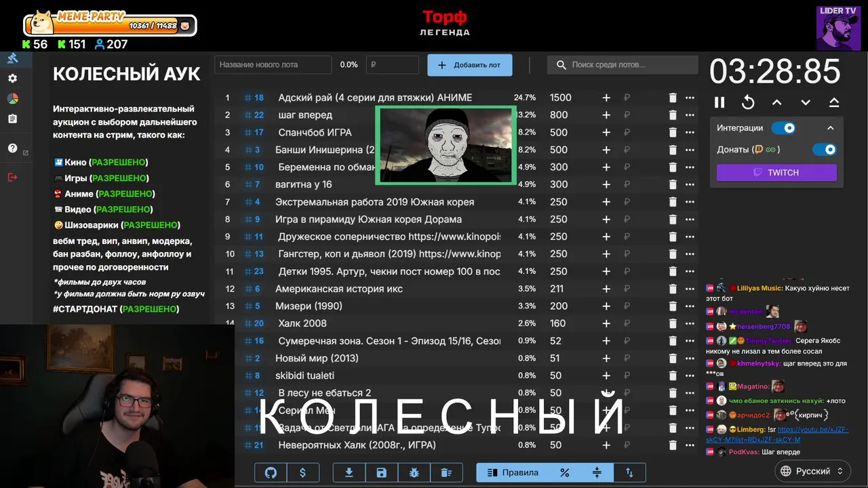Click the amount 211 of Американская история икс
Image resolution: width=868 pixels, height=488 pixels.
[x=557, y=289]
